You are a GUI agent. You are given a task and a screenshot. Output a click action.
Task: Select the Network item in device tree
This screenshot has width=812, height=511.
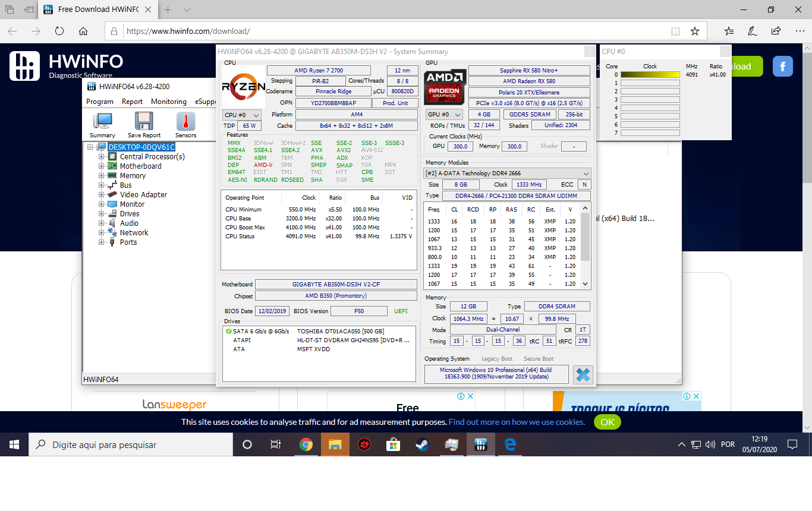tap(134, 233)
